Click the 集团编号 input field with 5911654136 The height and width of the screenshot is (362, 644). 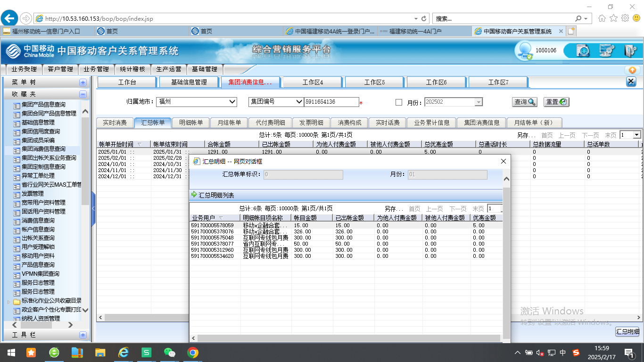(x=331, y=102)
